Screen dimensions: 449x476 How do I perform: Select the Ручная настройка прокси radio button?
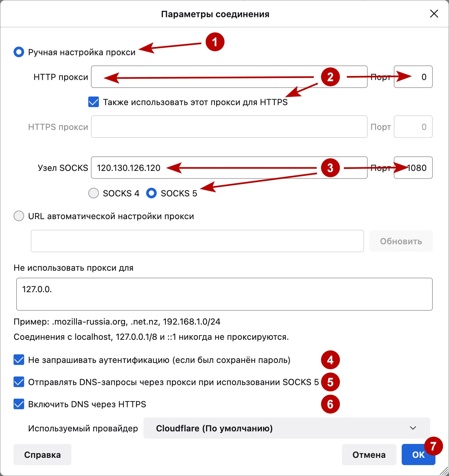[x=19, y=52]
